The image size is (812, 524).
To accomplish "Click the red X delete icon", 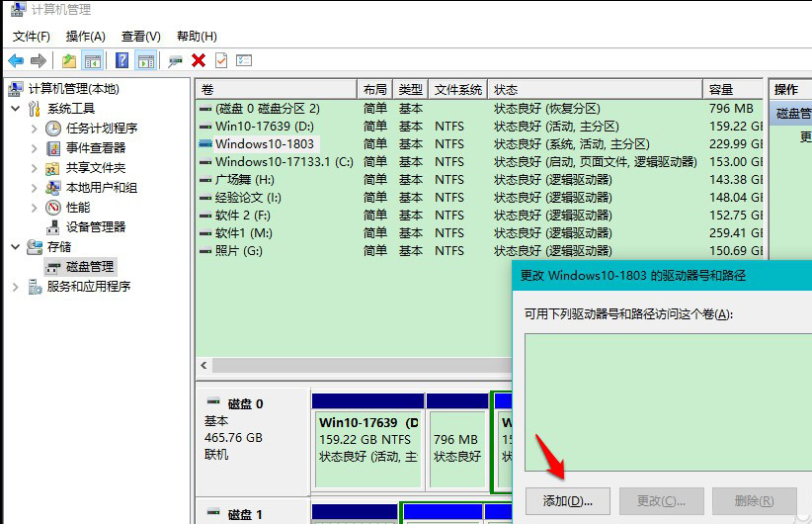I will click(199, 60).
